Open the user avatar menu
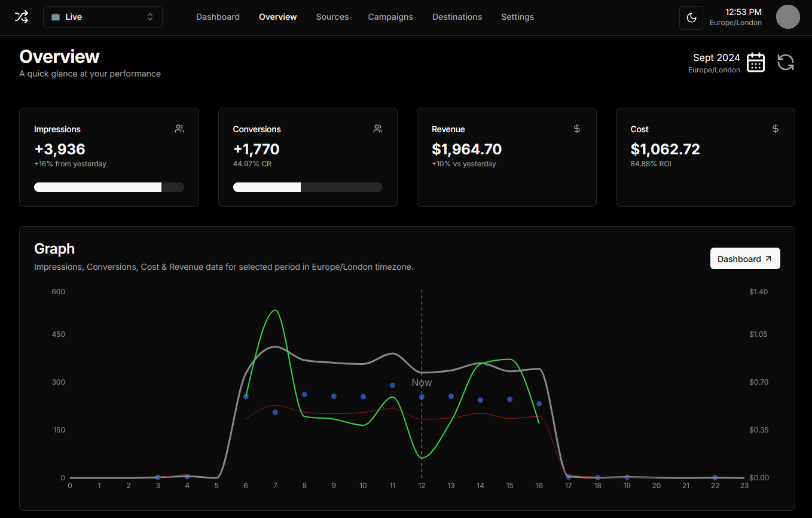The width and height of the screenshot is (812, 518). pos(788,17)
